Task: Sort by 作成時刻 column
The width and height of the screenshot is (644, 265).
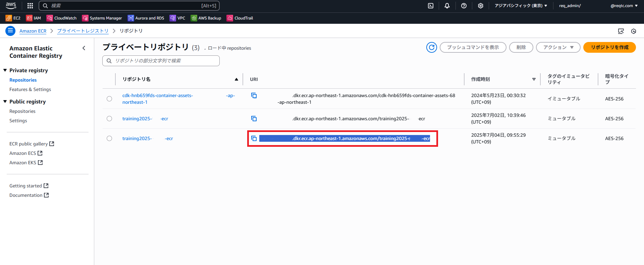Action: [x=503, y=79]
